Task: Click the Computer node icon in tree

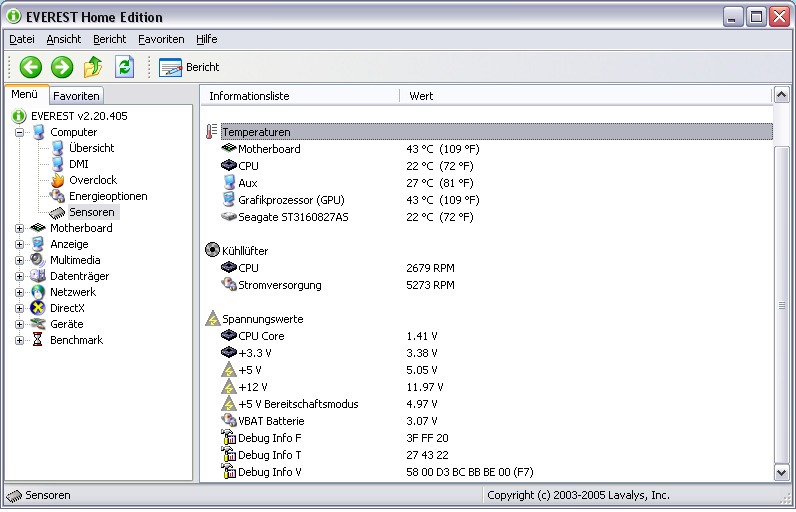Action: point(39,132)
